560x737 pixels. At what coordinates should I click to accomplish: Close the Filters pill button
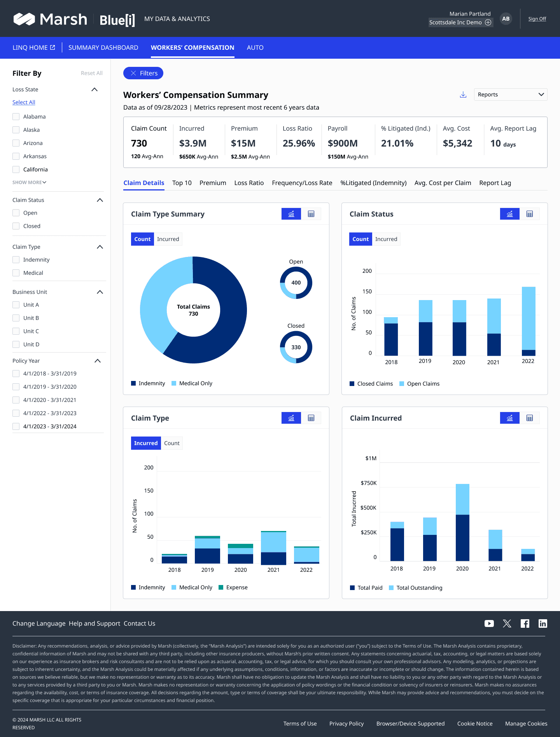coord(143,73)
